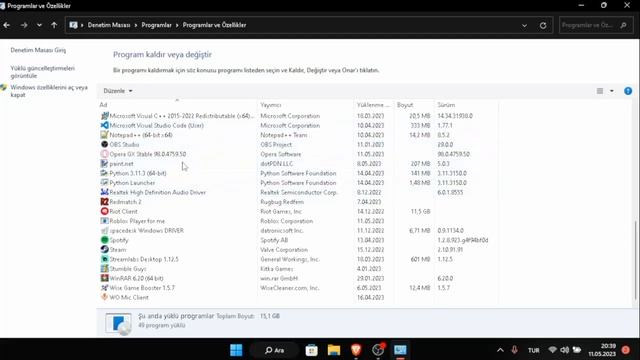The width and height of the screenshot is (640, 360).
Task: Select the Riot Client size 11,5 GB
Action: pyautogui.click(x=420, y=211)
